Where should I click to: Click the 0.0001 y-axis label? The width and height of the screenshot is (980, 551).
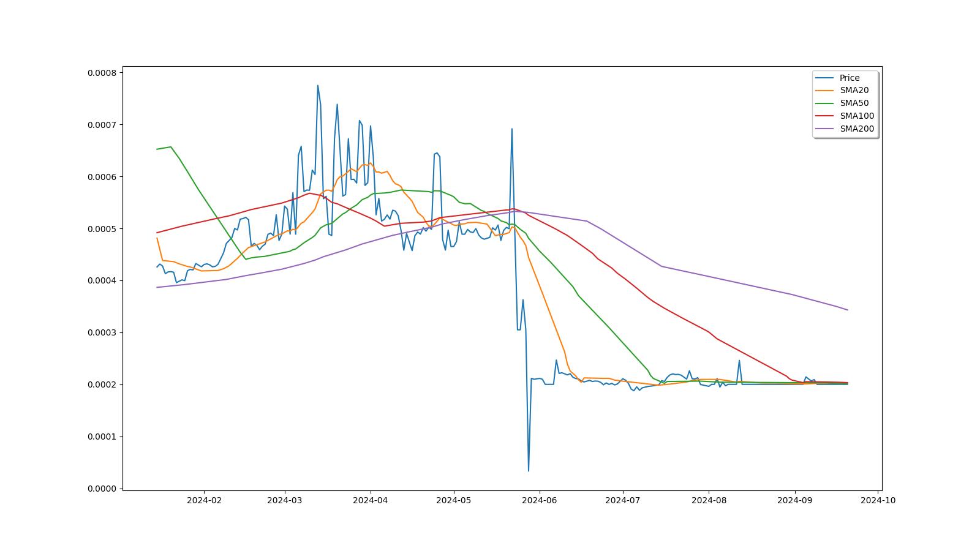click(x=102, y=437)
